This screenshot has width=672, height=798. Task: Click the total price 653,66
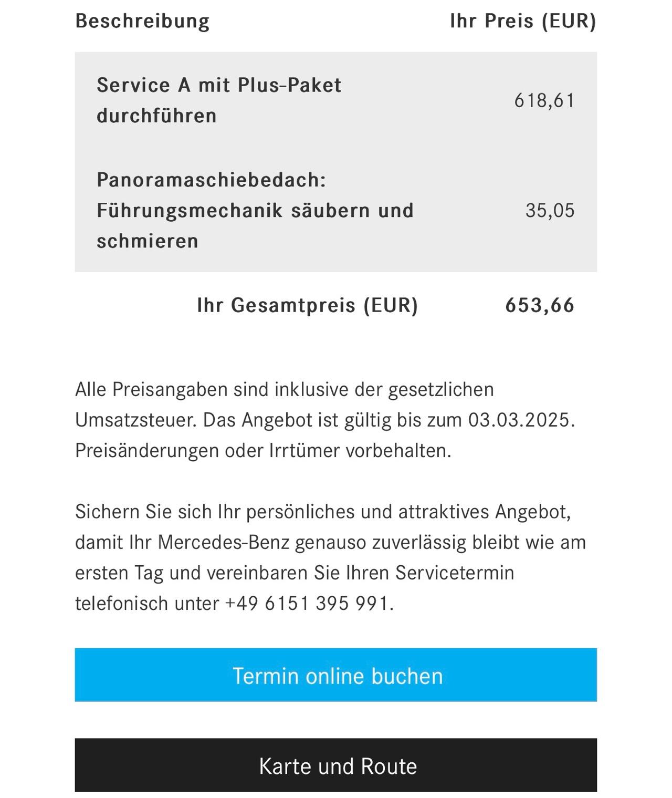click(540, 305)
